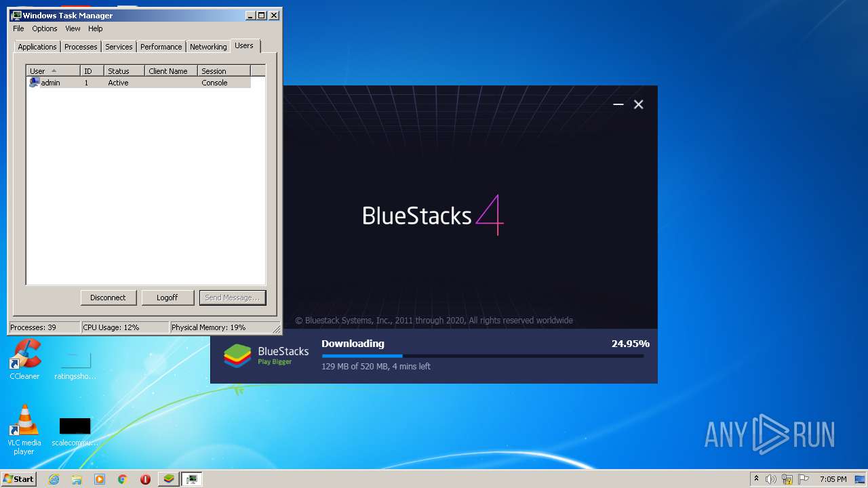
Task: Click '129 MB of 520 MB' text
Action: click(355, 367)
